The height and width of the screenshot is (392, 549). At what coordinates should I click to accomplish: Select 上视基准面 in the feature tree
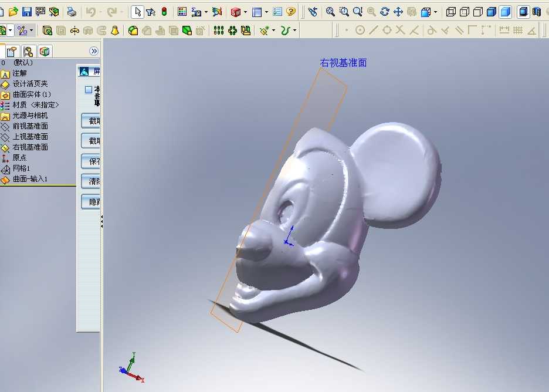(x=30, y=136)
